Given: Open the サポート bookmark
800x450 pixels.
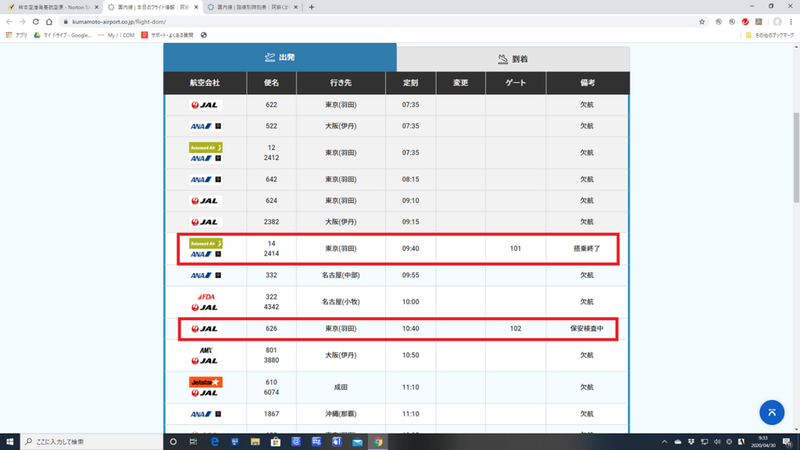Looking at the screenshot, I should pos(167,35).
